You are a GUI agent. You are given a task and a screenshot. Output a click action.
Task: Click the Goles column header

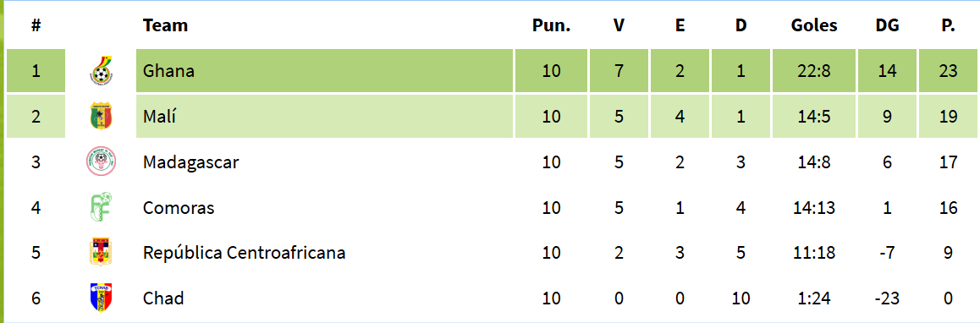point(814,25)
